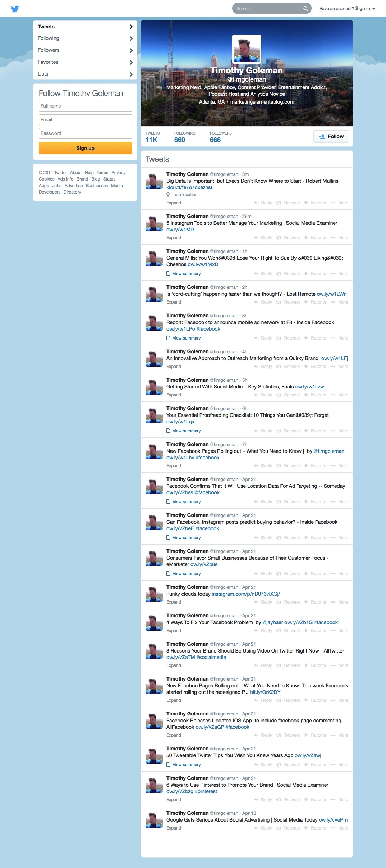
Task: Expand the 6 Ways Pinterest tweet
Action: point(174,800)
